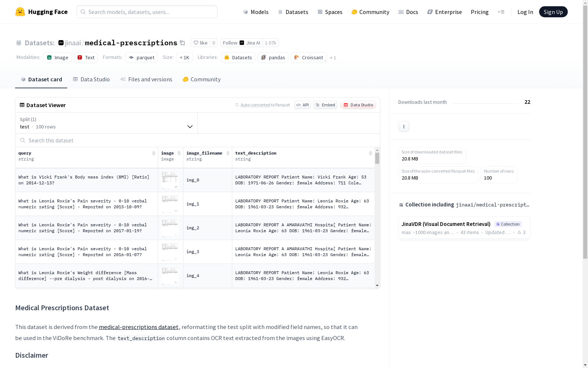The width and height of the screenshot is (588, 368).
Task: Switch to the Data Studio tab
Action: (x=92, y=79)
